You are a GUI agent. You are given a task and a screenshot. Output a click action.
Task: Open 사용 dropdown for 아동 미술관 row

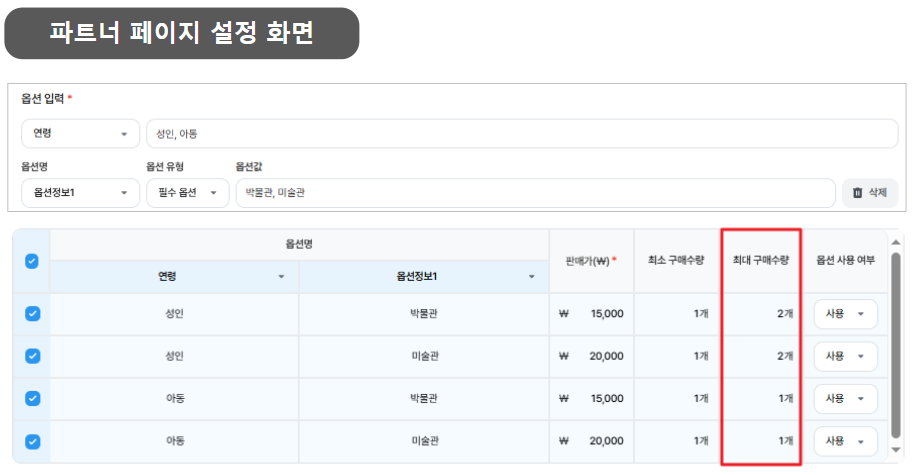coord(845,441)
